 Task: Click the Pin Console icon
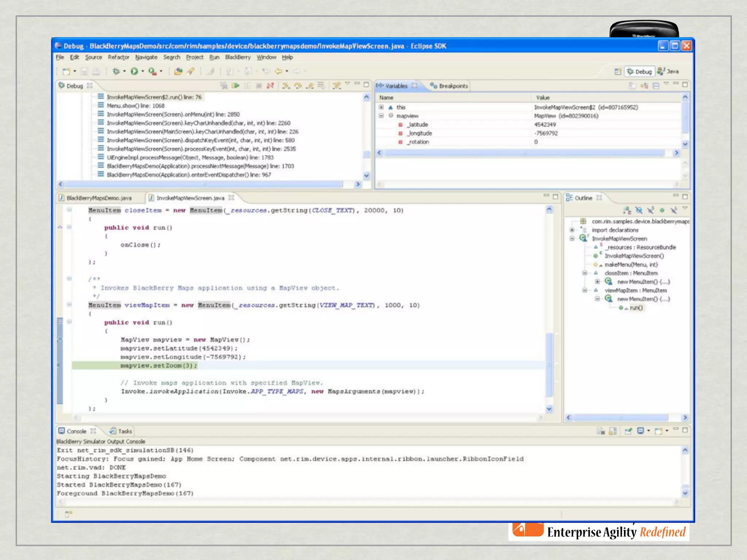pos(628,431)
